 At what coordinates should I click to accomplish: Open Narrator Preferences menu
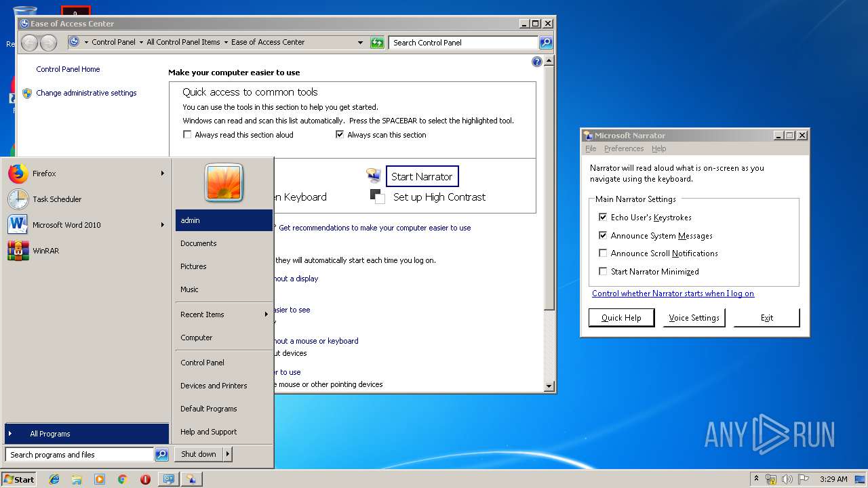[624, 148]
